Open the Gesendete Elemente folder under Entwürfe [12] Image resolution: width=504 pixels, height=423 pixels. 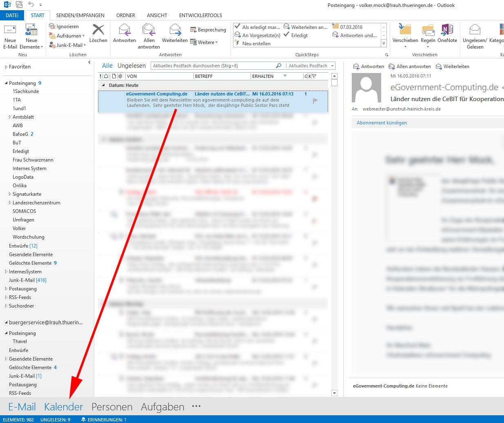(31, 255)
